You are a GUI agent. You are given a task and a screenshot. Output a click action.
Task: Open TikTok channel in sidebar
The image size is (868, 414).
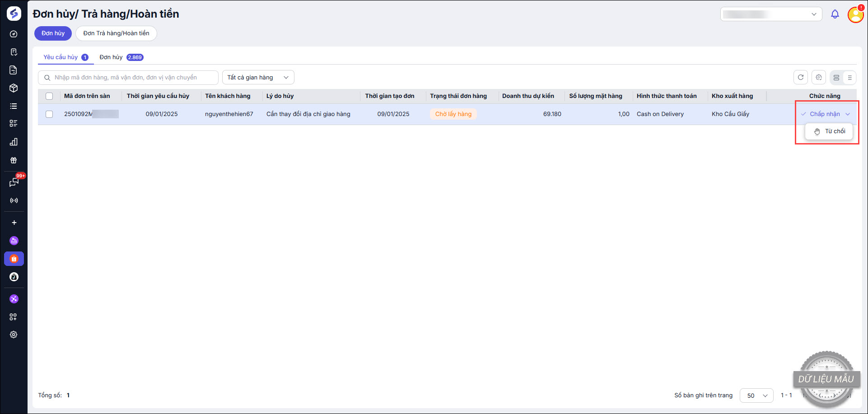tap(14, 277)
